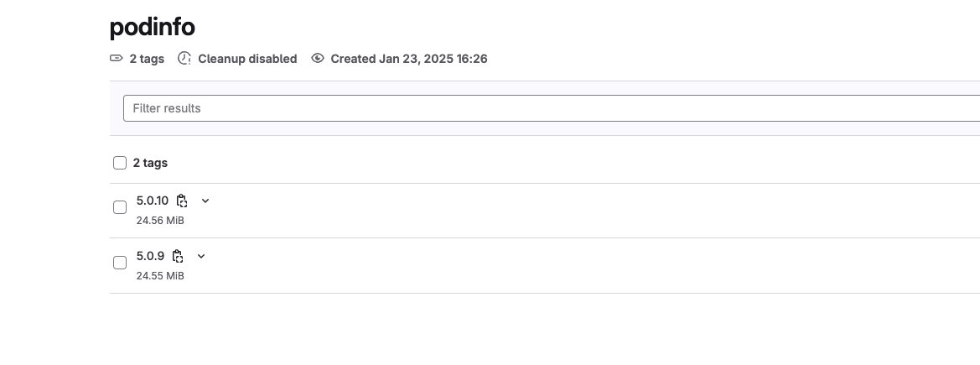Click the 5.0.9 tag name

tap(151, 256)
